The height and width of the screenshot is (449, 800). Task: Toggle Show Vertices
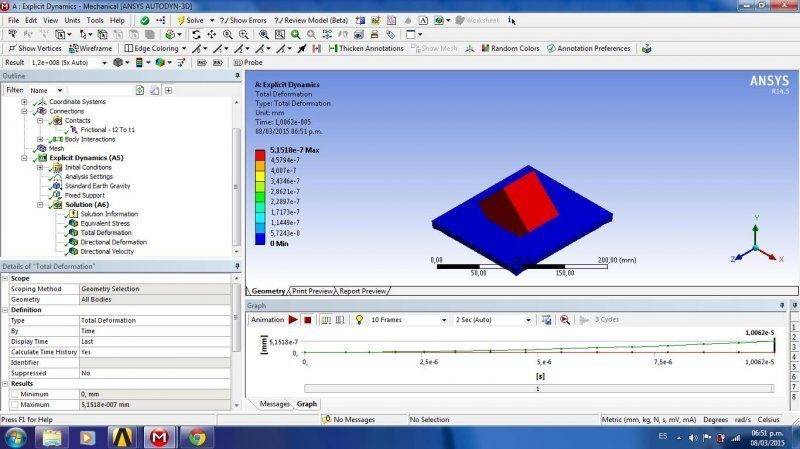click(35, 48)
